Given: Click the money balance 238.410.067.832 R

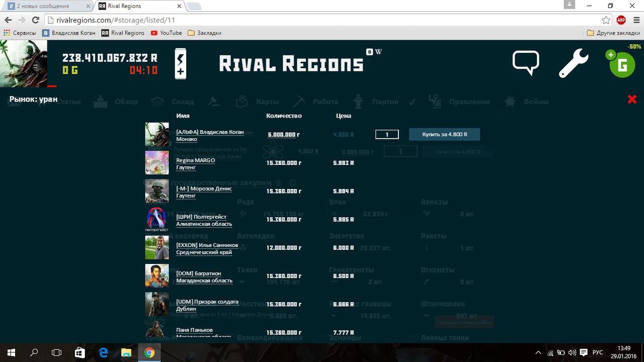Looking at the screenshot, I should coord(110,58).
